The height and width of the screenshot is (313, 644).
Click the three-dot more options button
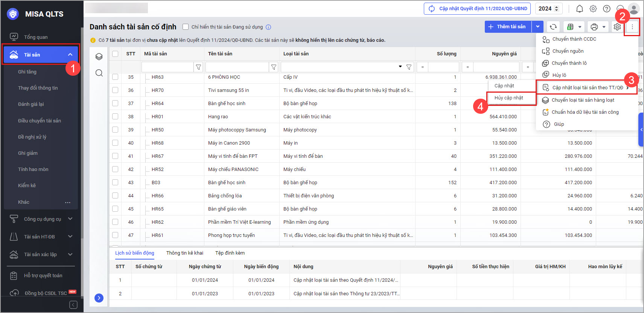click(632, 27)
